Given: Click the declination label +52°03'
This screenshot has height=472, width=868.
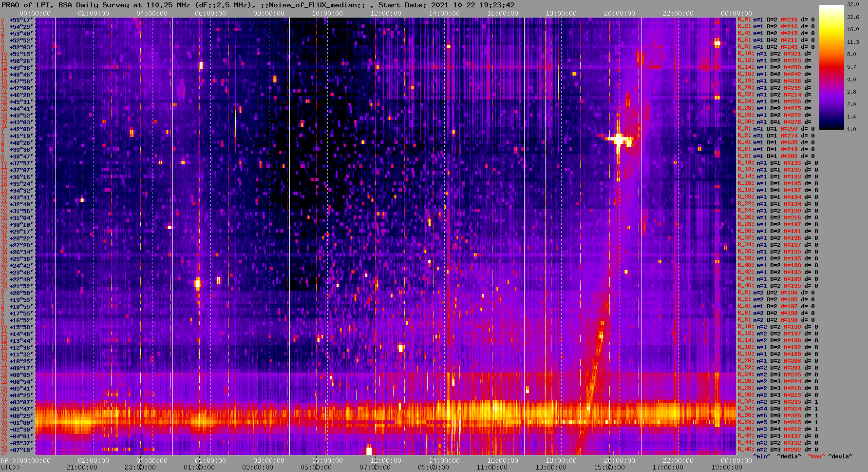Looking at the screenshot, I should click(20, 47).
